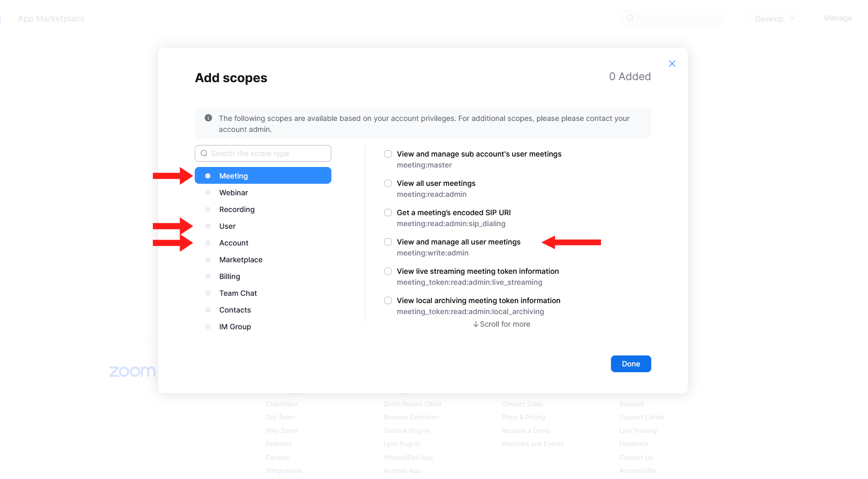This screenshot has width=868, height=479.
Task: Open the Zoom Rooms Client footer link
Action: click(x=413, y=404)
